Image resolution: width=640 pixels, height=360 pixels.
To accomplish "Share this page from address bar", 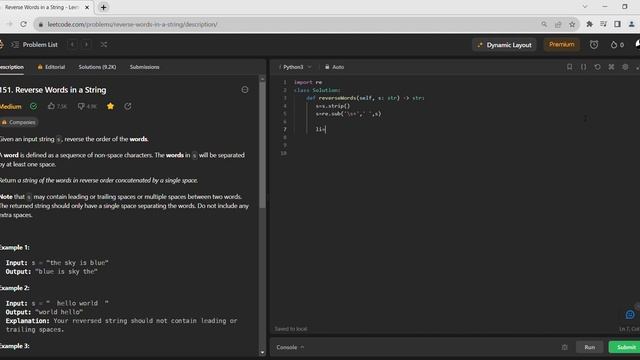I will (x=558, y=24).
